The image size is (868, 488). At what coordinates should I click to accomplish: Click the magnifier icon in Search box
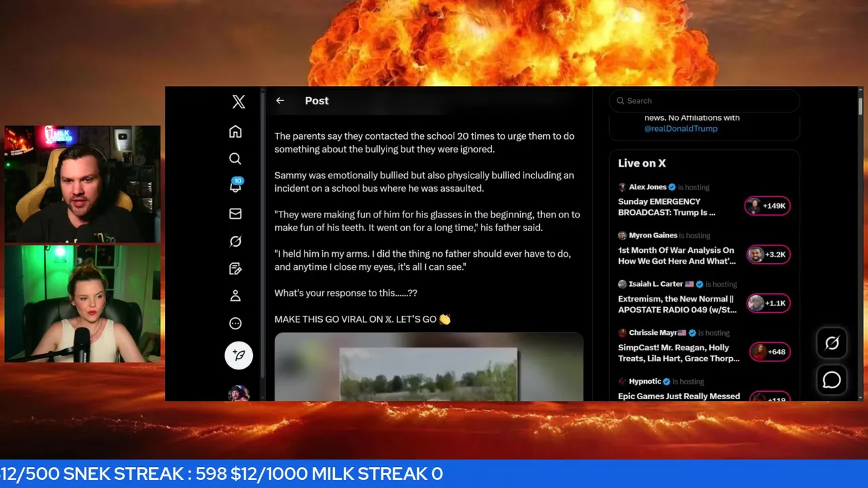(620, 101)
